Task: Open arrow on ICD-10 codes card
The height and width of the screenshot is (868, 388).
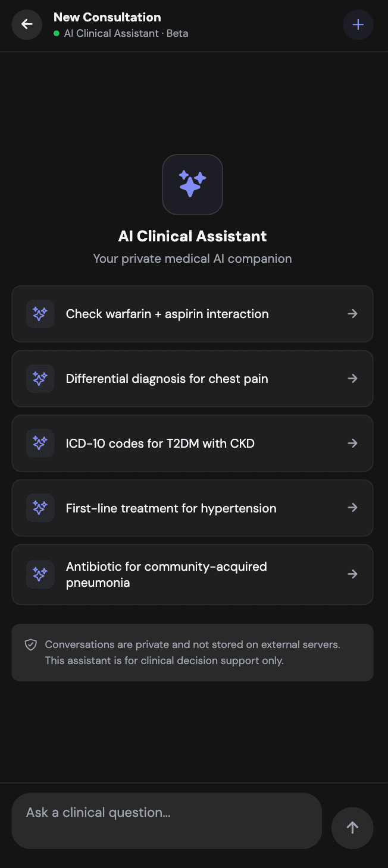Action: (353, 443)
